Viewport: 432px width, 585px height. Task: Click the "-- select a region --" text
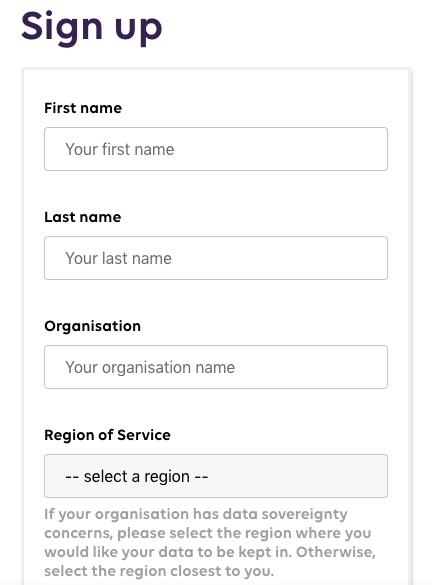[137, 476]
